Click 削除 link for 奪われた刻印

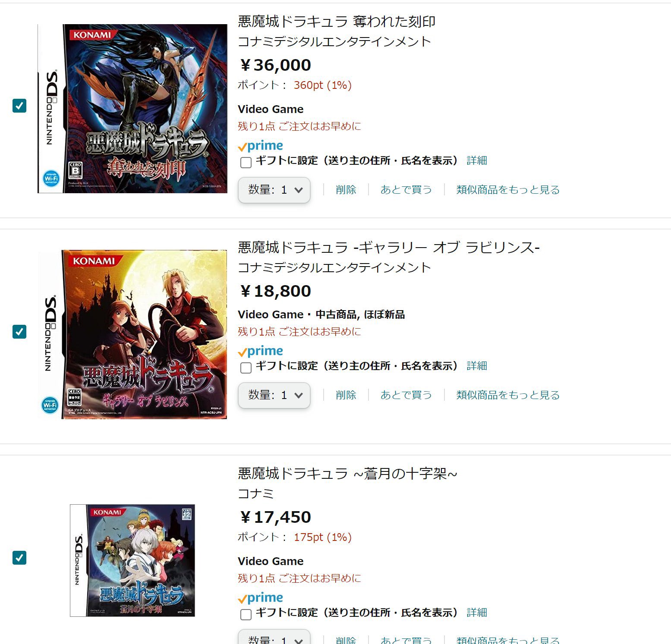[346, 190]
